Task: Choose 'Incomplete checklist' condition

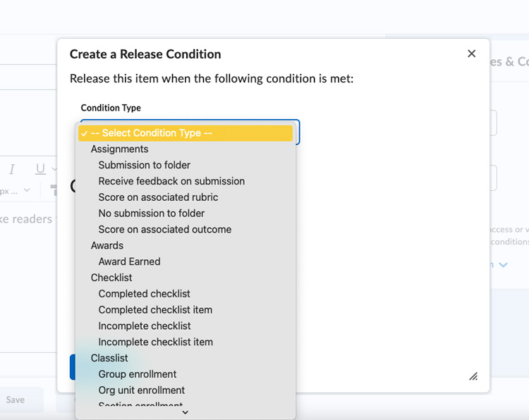Action: click(145, 326)
